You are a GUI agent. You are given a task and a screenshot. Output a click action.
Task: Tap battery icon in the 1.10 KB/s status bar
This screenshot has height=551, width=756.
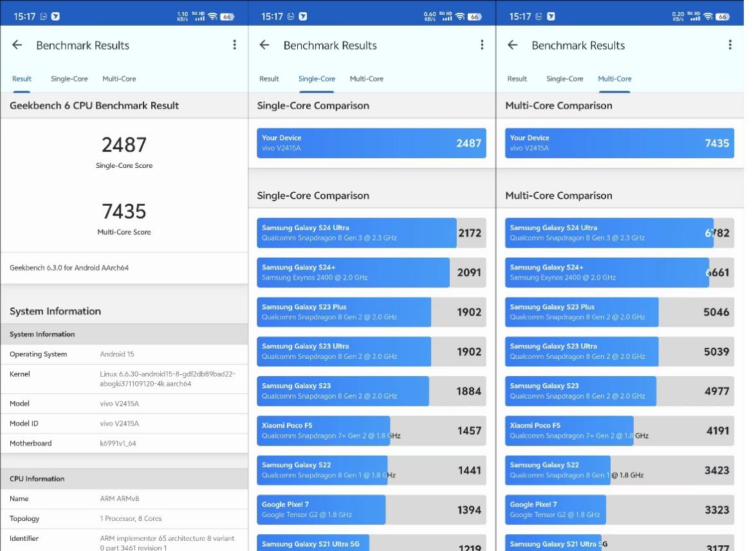tap(227, 16)
